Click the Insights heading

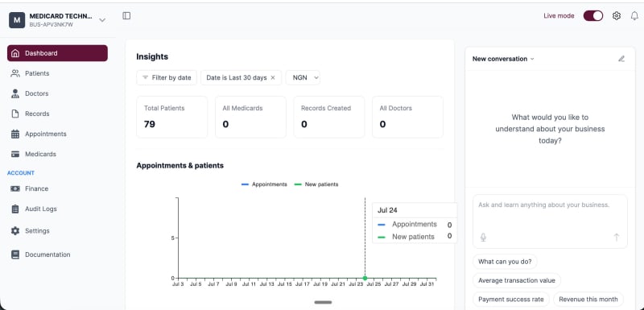pos(152,56)
